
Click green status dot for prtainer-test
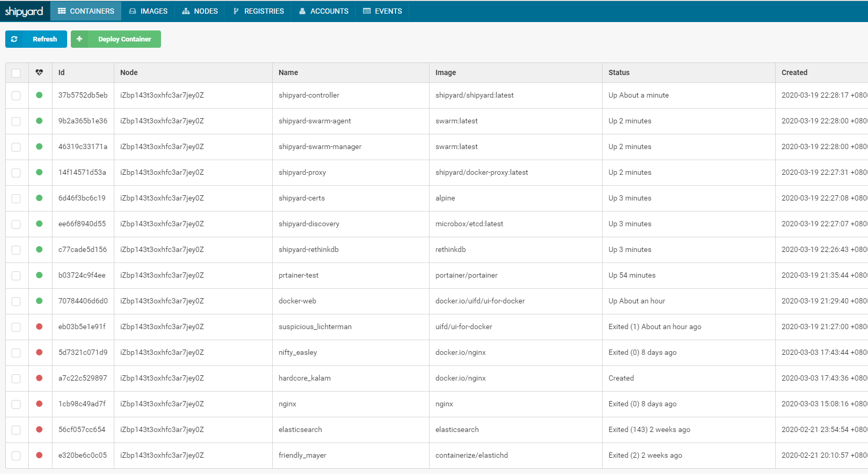[39, 275]
